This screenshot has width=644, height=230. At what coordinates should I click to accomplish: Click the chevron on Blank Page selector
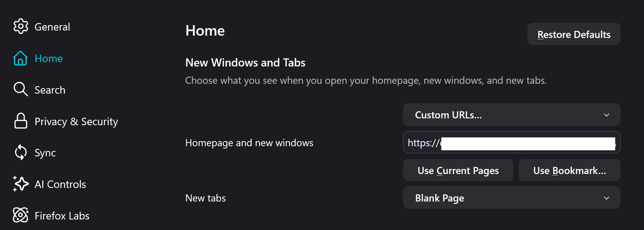click(606, 198)
